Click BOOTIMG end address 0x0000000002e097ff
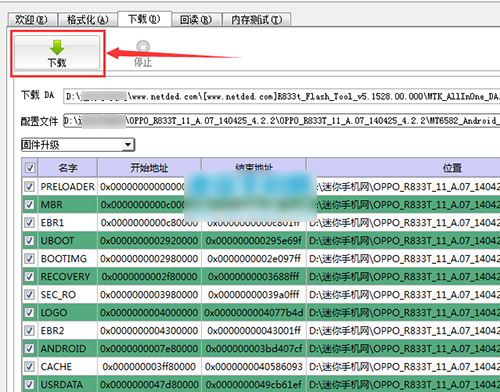This screenshot has height=392, width=500. (x=254, y=259)
